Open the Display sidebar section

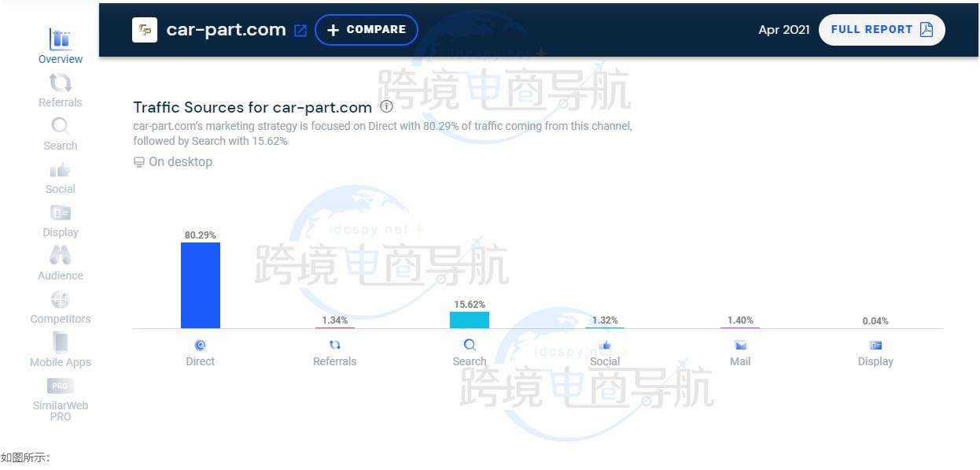[60, 213]
